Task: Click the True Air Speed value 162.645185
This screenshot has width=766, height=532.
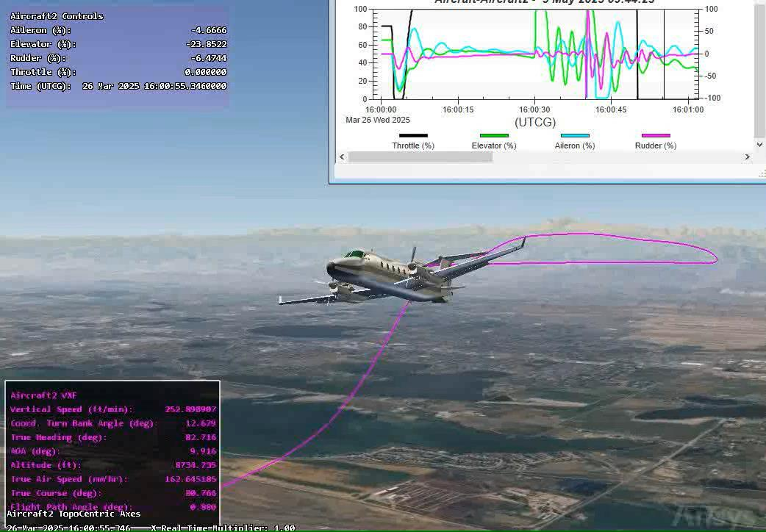Action: click(x=190, y=479)
